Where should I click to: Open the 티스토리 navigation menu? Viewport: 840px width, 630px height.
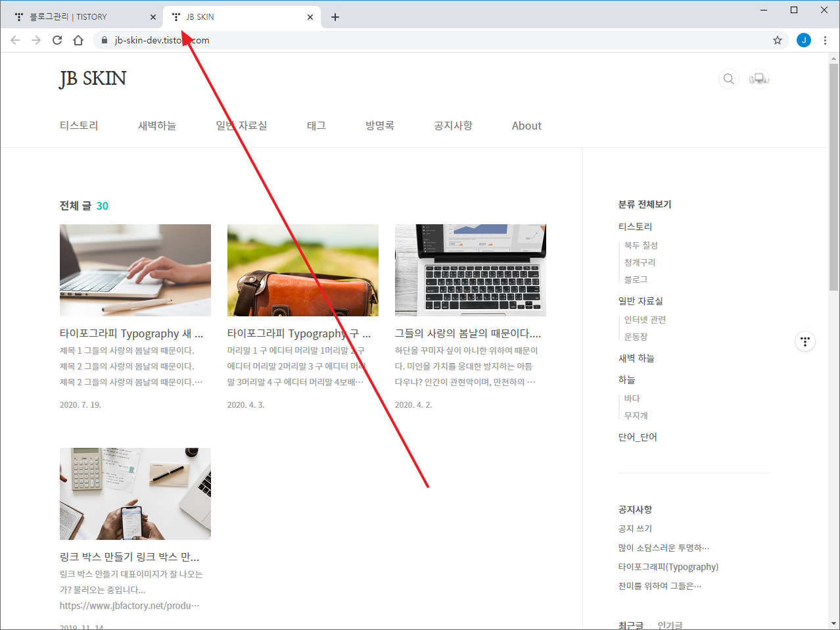point(79,126)
